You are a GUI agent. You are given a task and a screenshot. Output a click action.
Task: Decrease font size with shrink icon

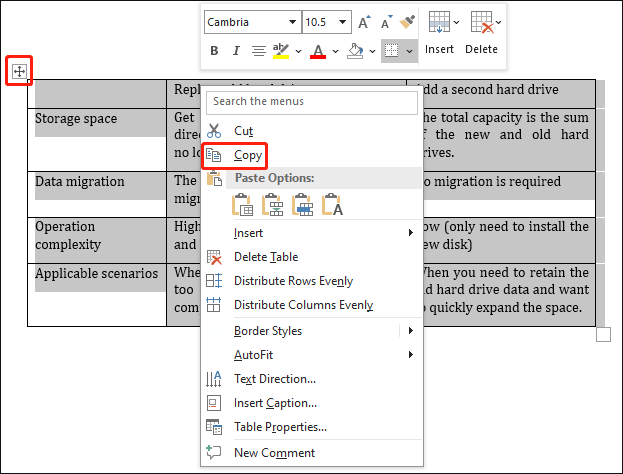coord(386,22)
